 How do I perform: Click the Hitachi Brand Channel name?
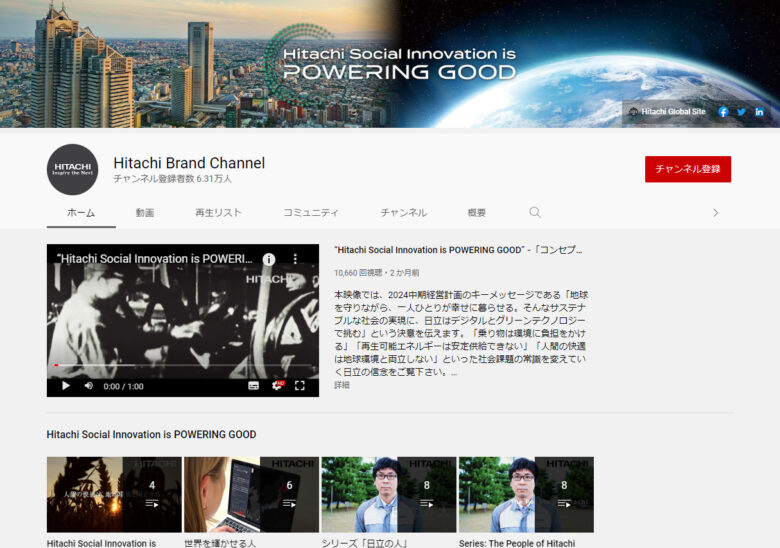coord(189,163)
